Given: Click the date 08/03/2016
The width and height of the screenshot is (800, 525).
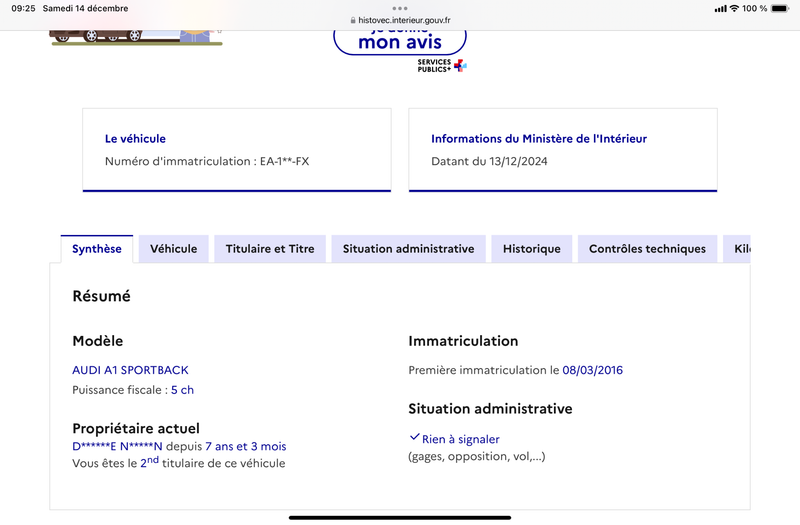Looking at the screenshot, I should (x=592, y=370).
